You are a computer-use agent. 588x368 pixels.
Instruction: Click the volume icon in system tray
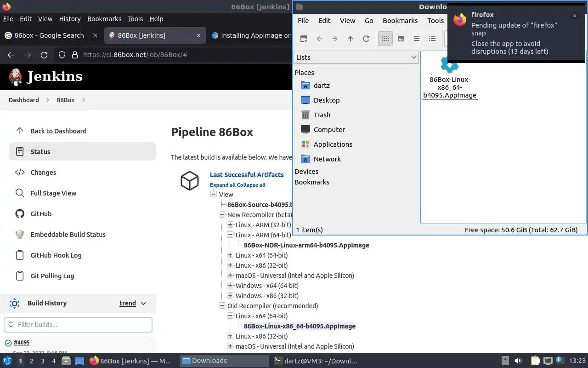point(518,361)
